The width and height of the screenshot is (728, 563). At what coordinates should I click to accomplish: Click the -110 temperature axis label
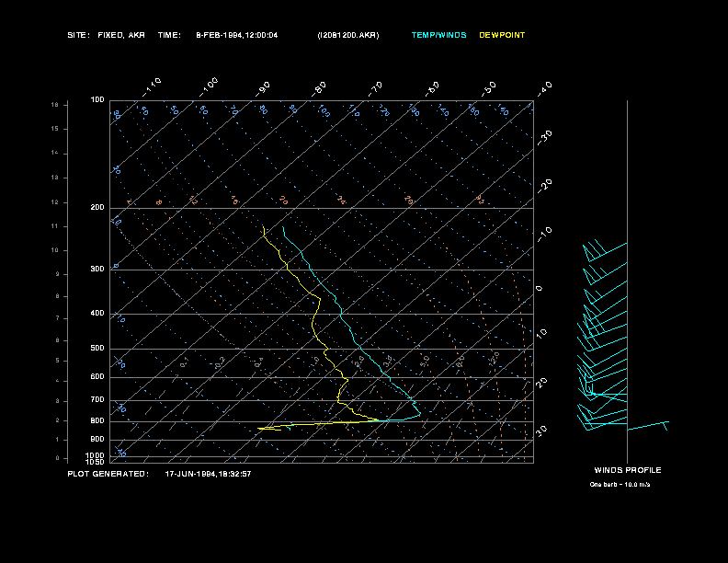click(x=152, y=87)
